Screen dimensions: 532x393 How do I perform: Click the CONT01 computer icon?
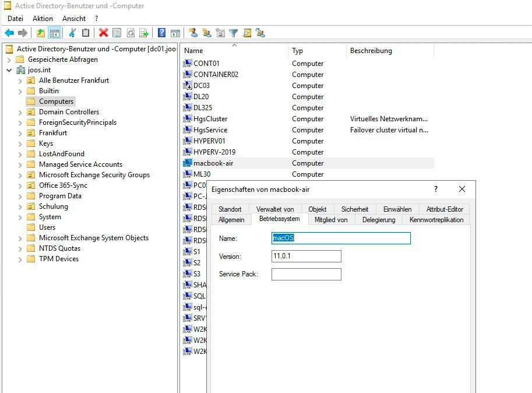coord(187,64)
